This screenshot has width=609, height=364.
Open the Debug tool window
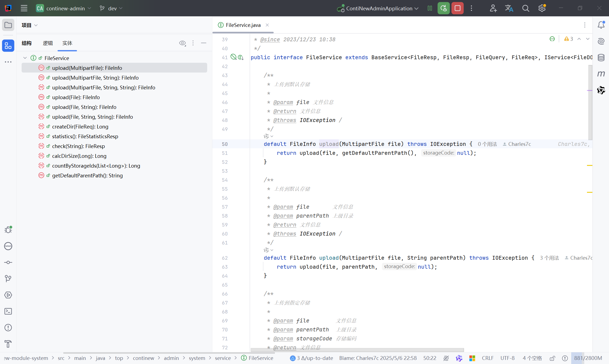[8, 230]
